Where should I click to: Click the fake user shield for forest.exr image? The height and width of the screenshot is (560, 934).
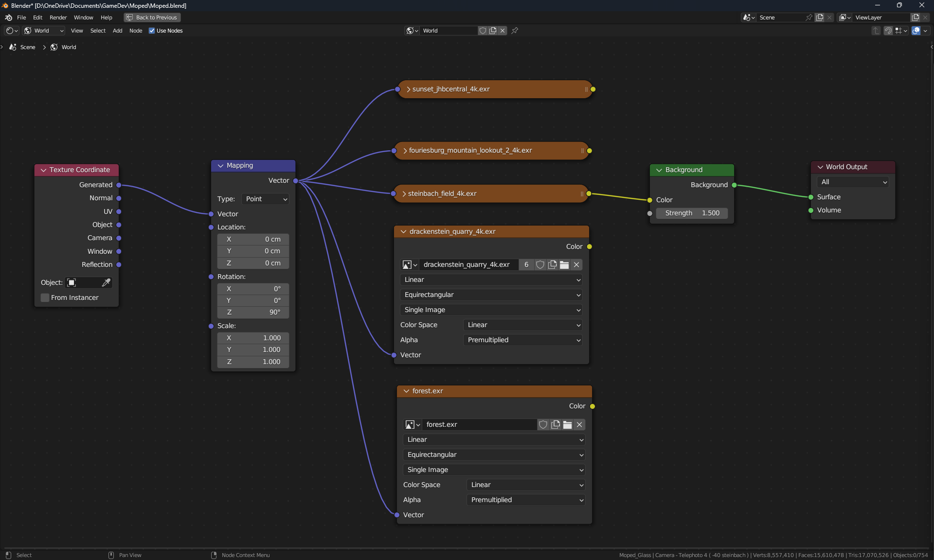tap(543, 424)
